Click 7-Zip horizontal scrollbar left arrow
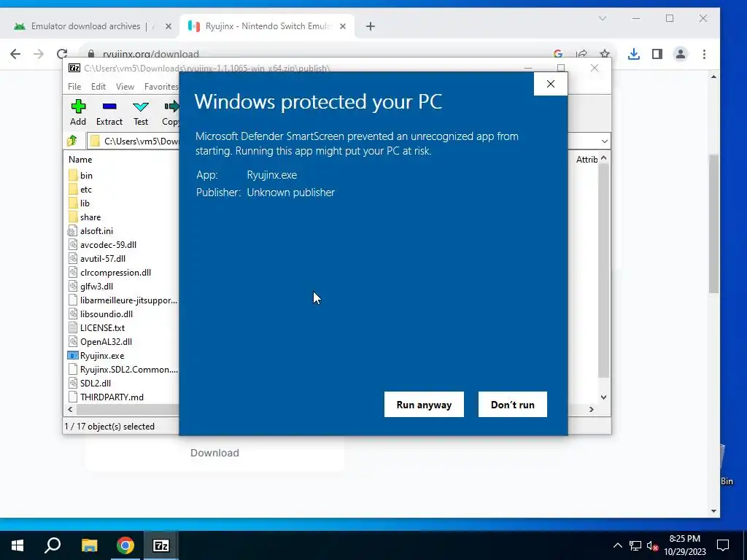 tap(70, 409)
